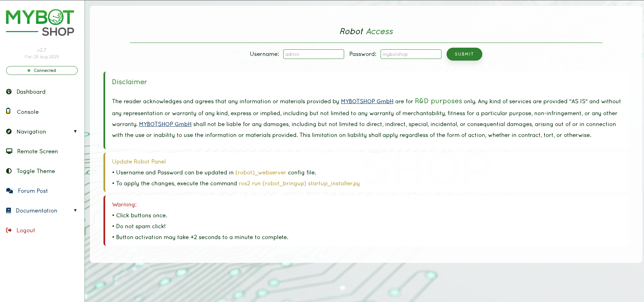Click the Connected status indicator
The height and width of the screenshot is (302, 644).
pyautogui.click(x=42, y=70)
